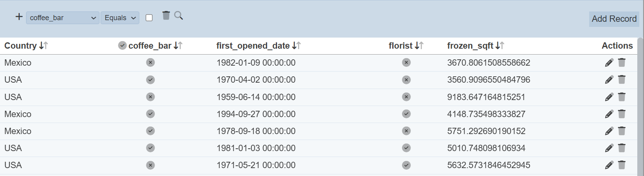Screen dimensions: 644x176
Task: Toggle coffee_bar status in first Mexico row
Action: click(150, 62)
